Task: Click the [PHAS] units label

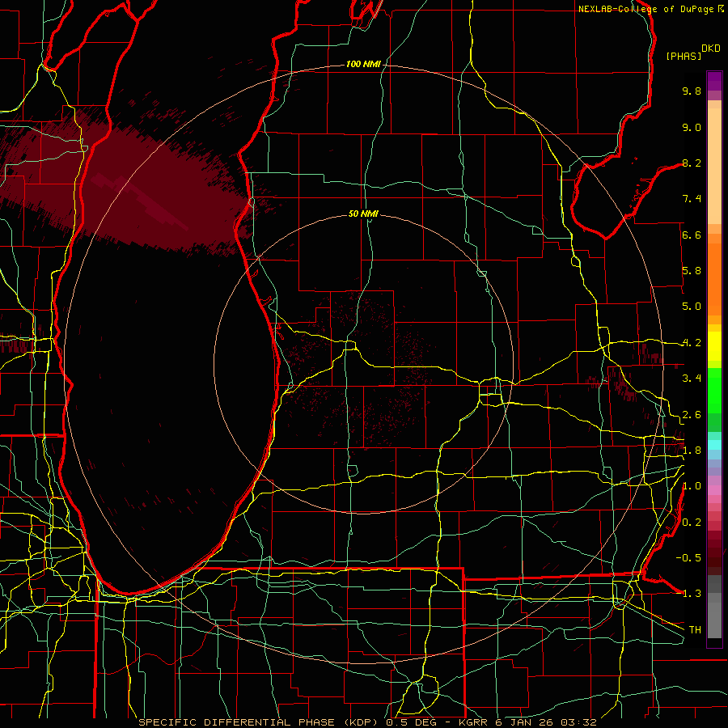Action: [x=684, y=57]
